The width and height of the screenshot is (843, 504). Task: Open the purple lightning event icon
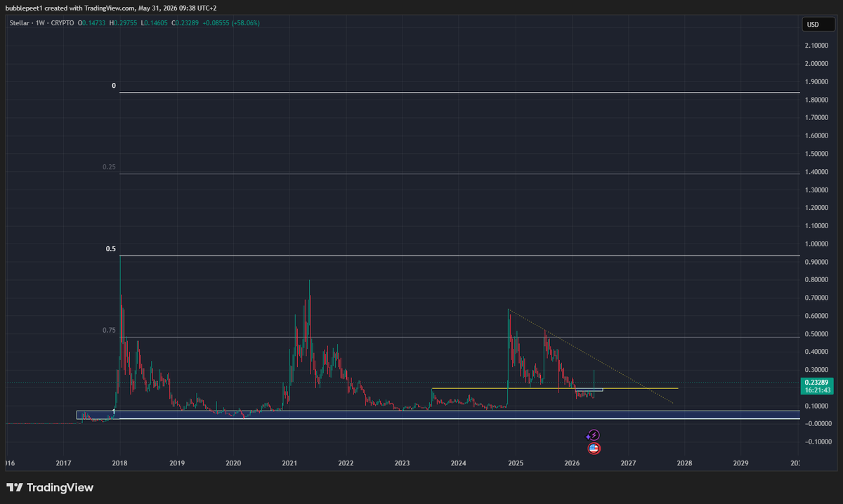(x=594, y=435)
